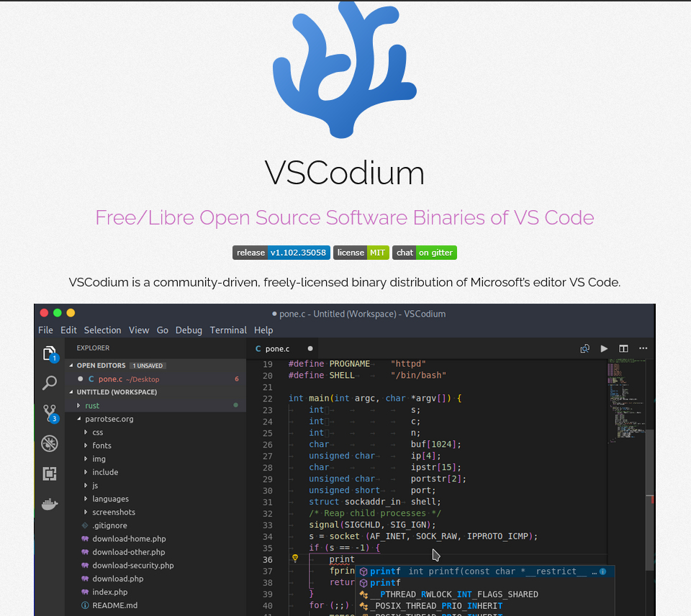Click the C file icon in the pone.c tab
Screen dimensions: 691x616
point(258,348)
